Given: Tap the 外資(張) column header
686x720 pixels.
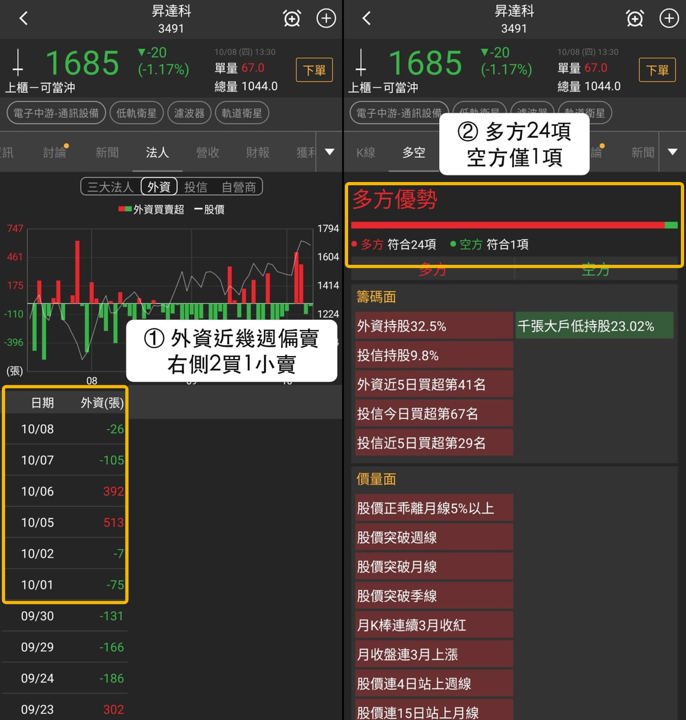Looking at the screenshot, I should point(102,403).
